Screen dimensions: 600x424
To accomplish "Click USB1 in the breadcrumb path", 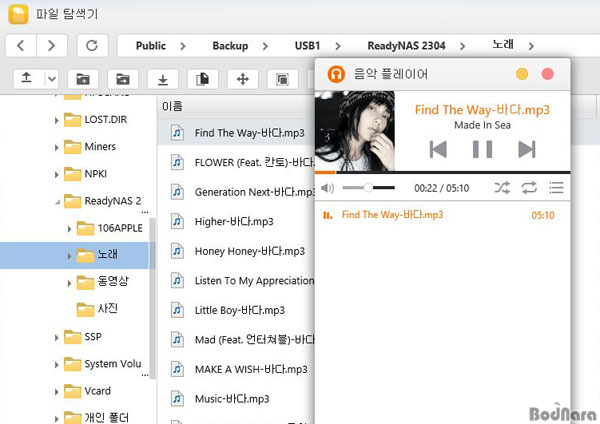I will (x=307, y=46).
